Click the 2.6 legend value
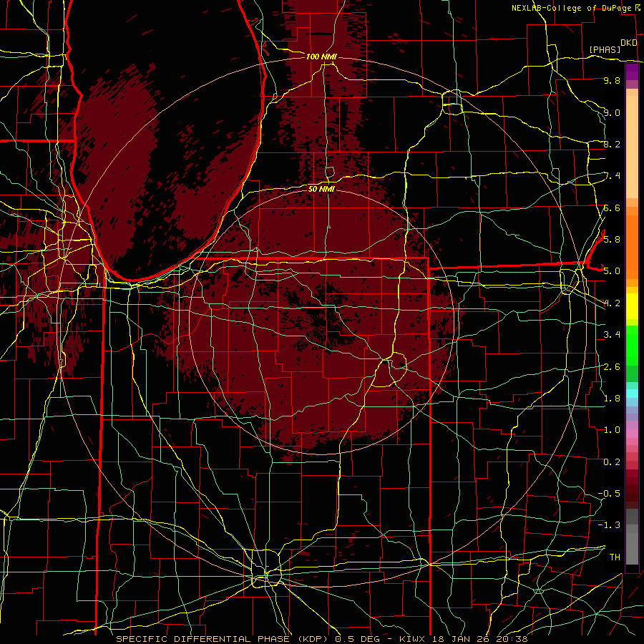 [x=612, y=367]
